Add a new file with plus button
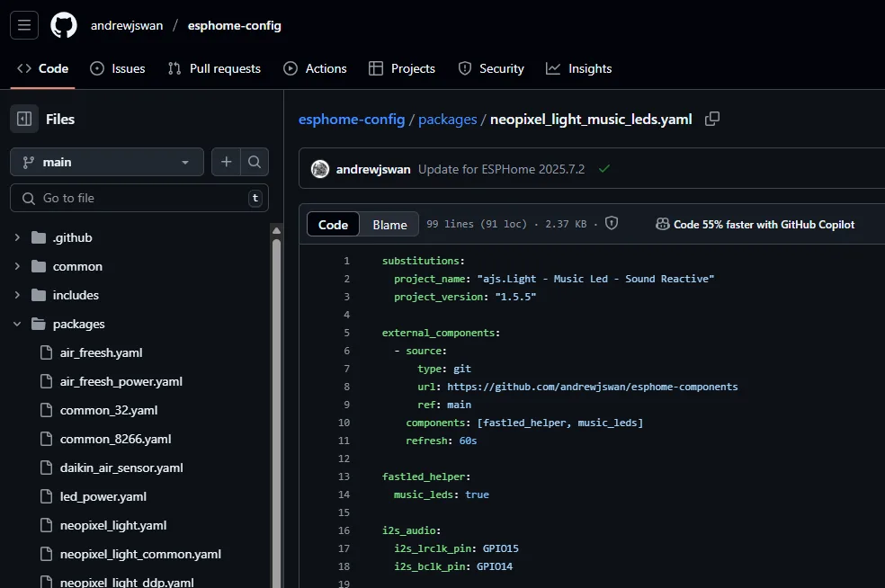Viewport: 885px width, 588px height. coord(227,163)
